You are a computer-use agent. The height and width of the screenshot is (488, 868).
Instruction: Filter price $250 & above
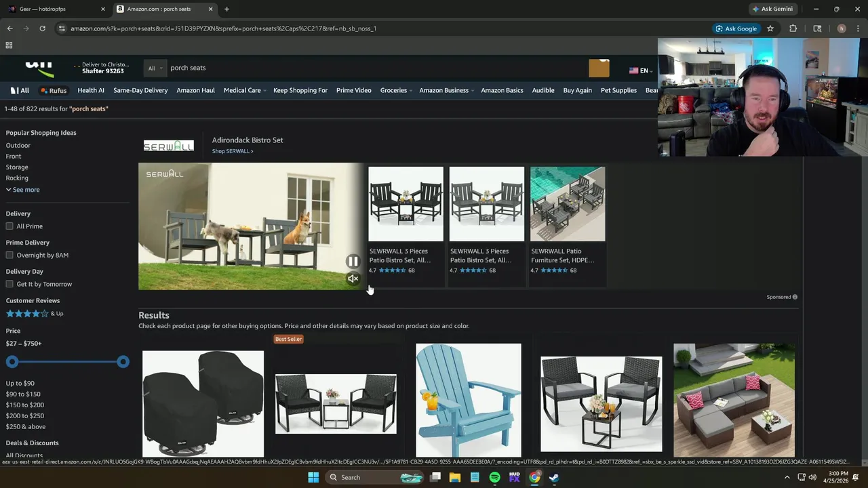click(26, 426)
